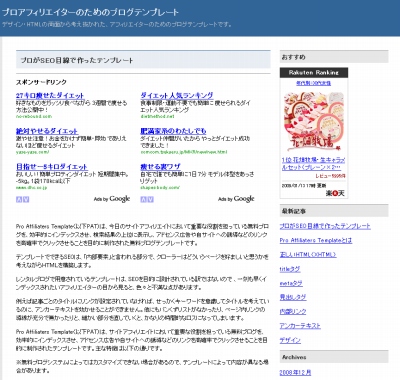
Task: Show next ads below 目指せ-5キロダイエット ad
Action: click(26, 199)
